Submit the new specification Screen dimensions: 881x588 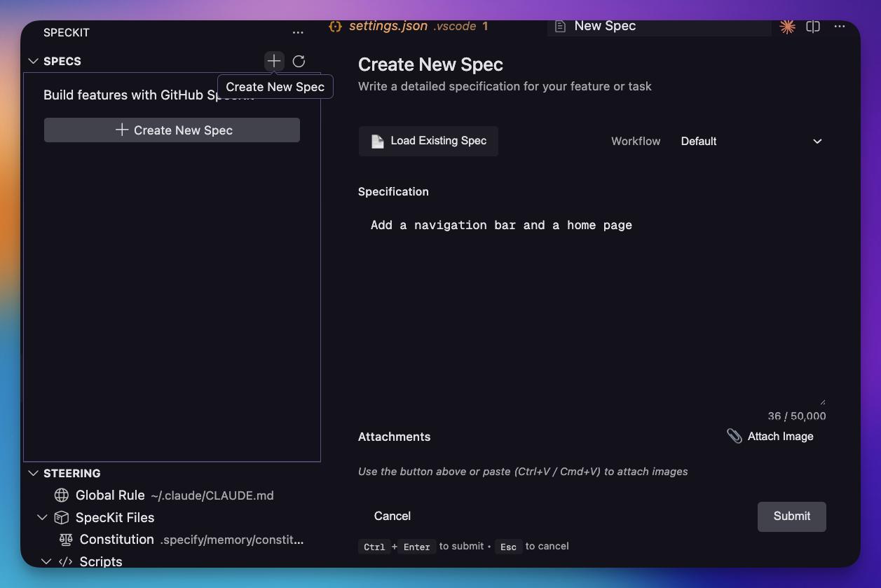[x=791, y=516]
